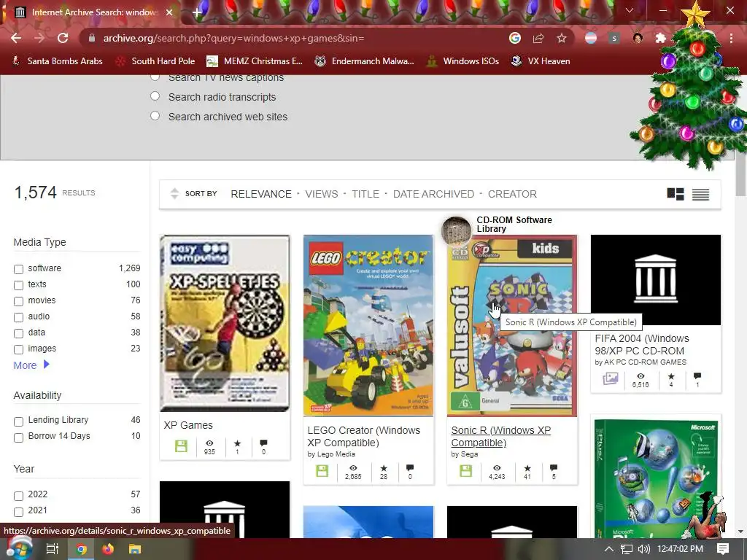Viewport: 747px width, 560px height.
Task: Toggle sort direction arrows next to Sort By
Action: pyautogui.click(x=174, y=193)
